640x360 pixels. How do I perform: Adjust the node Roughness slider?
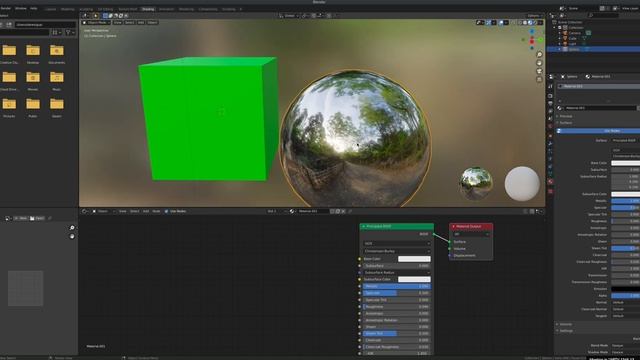pos(397,307)
